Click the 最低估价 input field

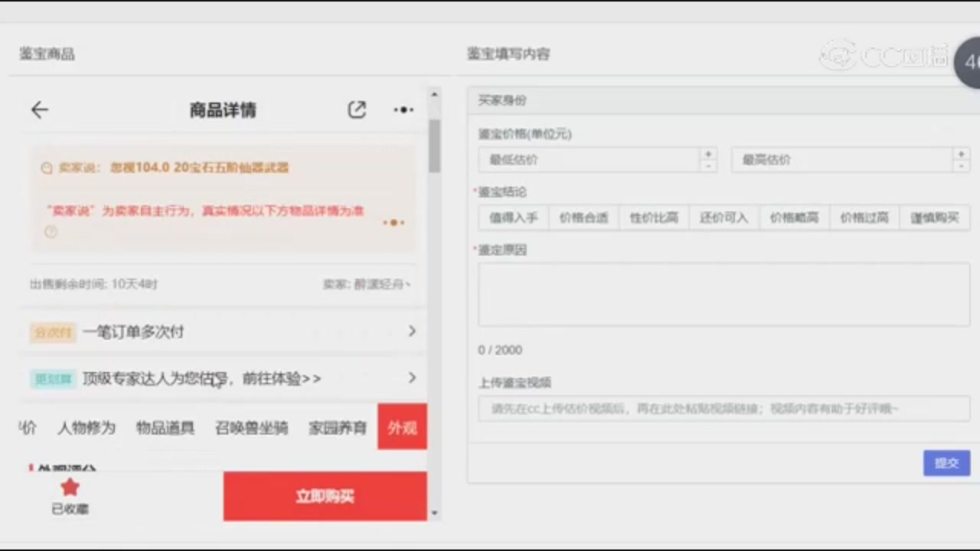pos(590,160)
